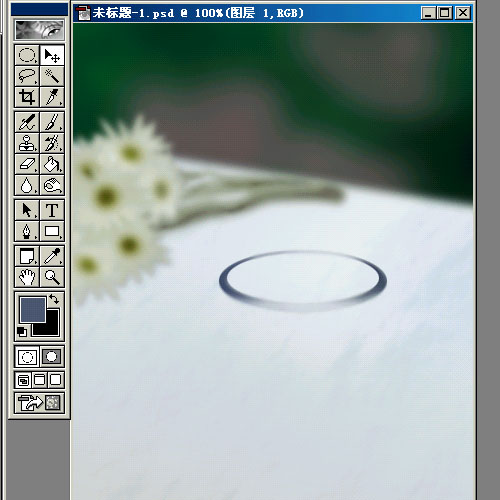The width and height of the screenshot is (500, 500).
Task: Switch to full screen mode view
Action: coord(56,380)
